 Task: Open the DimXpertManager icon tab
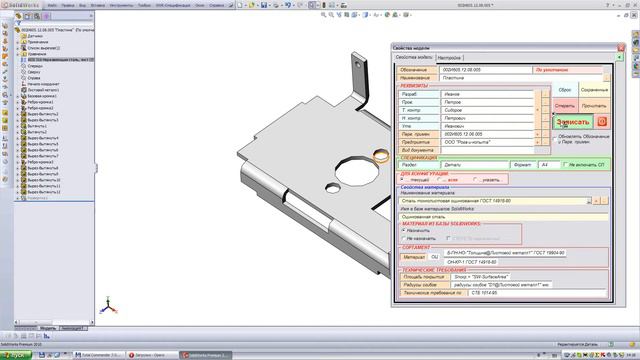pyautogui.click(x=46, y=16)
